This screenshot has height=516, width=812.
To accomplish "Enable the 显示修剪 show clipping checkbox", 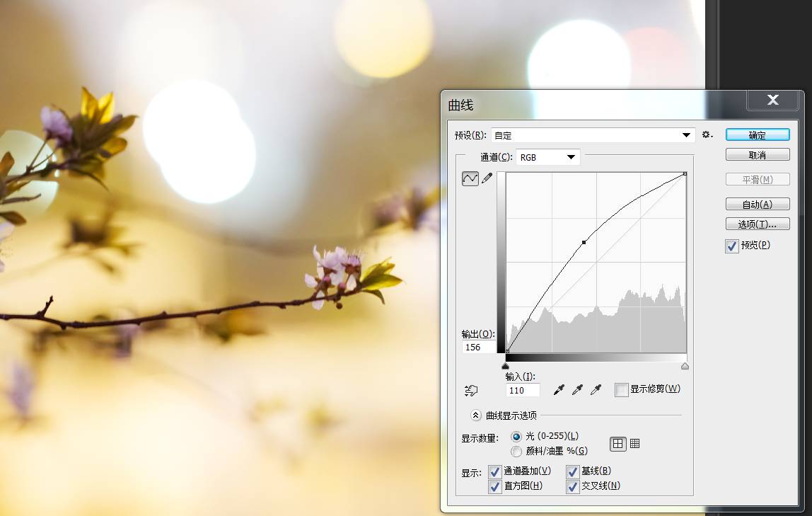I will point(622,390).
